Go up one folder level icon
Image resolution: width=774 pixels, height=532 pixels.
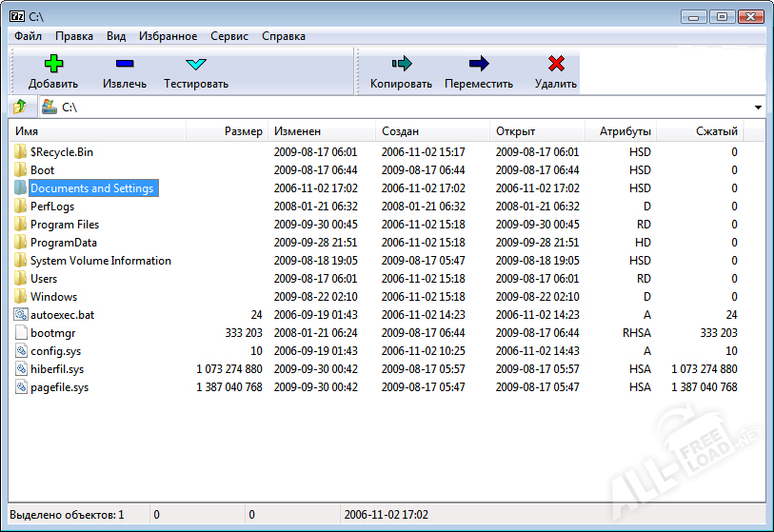(21, 107)
